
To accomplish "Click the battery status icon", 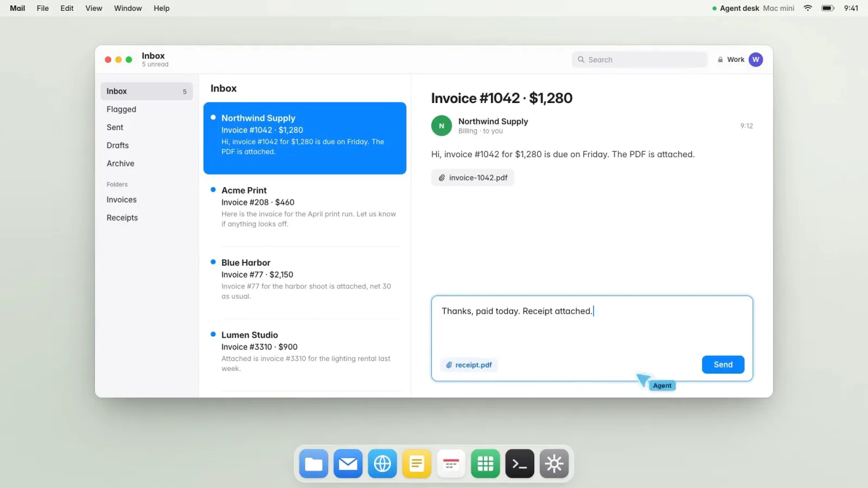I will tap(828, 8).
